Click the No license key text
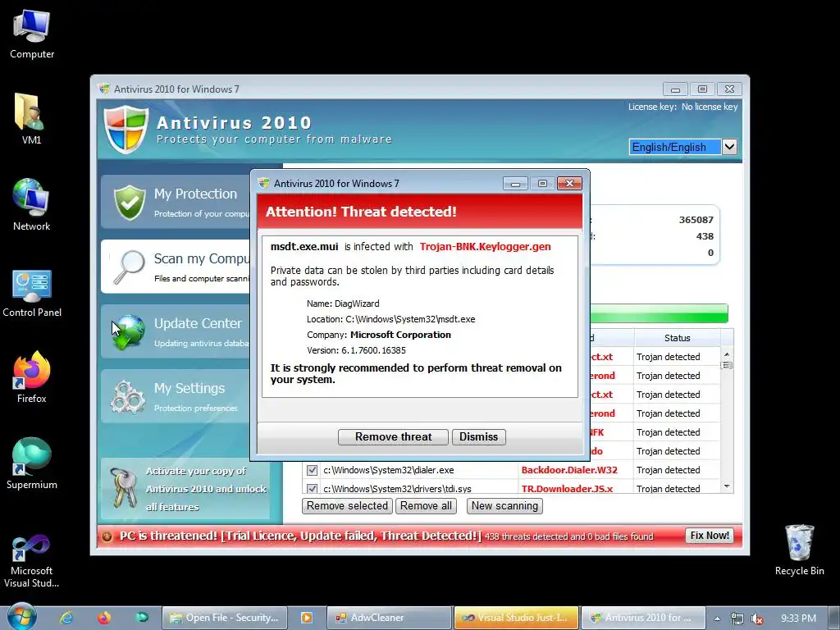 tap(710, 107)
